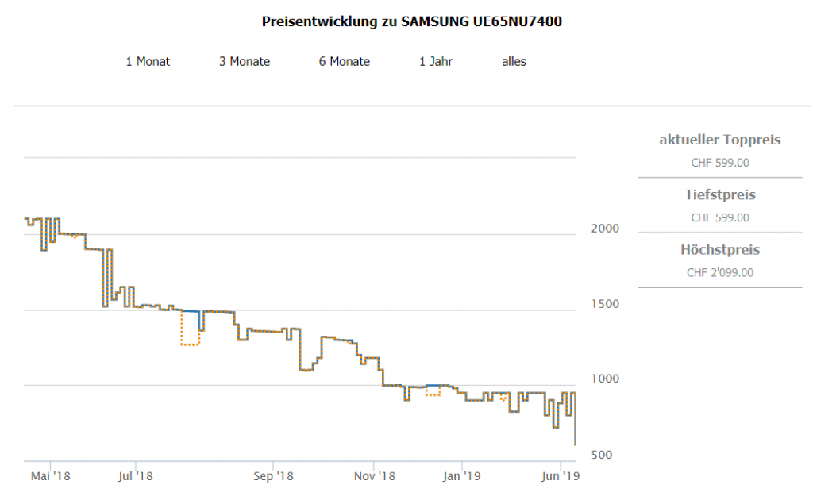
Task: Click the Mai '18 x-axis label
Action: point(50,476)
